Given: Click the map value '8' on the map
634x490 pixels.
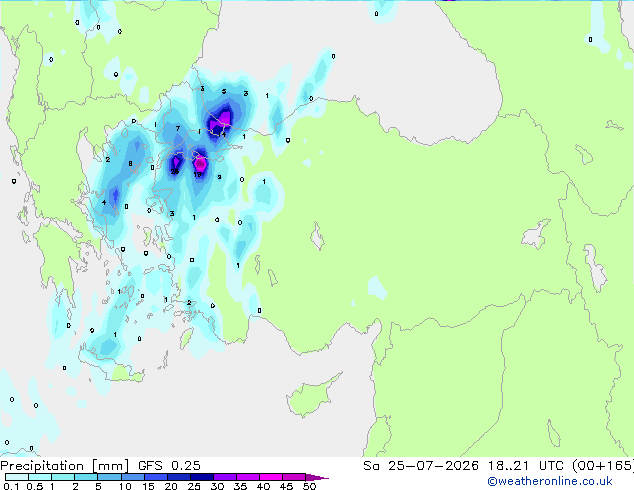Looking at the screenshot, I should tap(130, 164).
